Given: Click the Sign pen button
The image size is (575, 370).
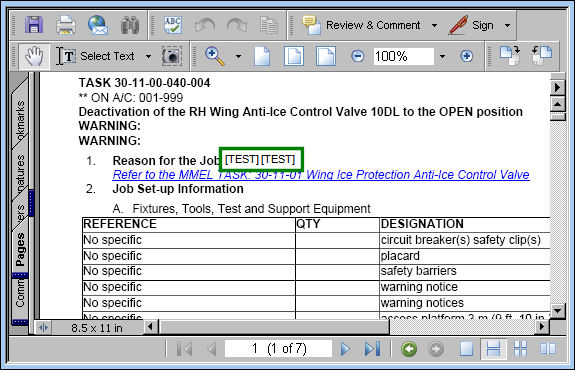Looking at the screenshot, I should pos(471,25).
